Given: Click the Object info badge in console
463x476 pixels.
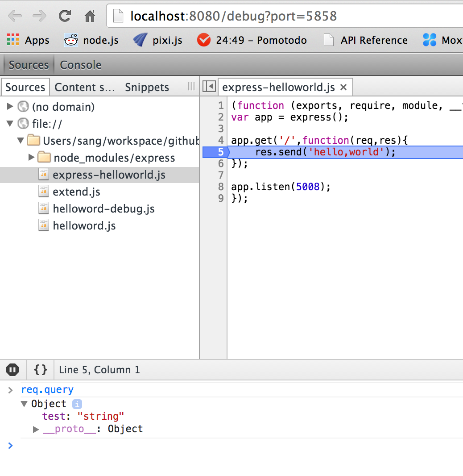Looking at the screenshot, I should point(77,404).
